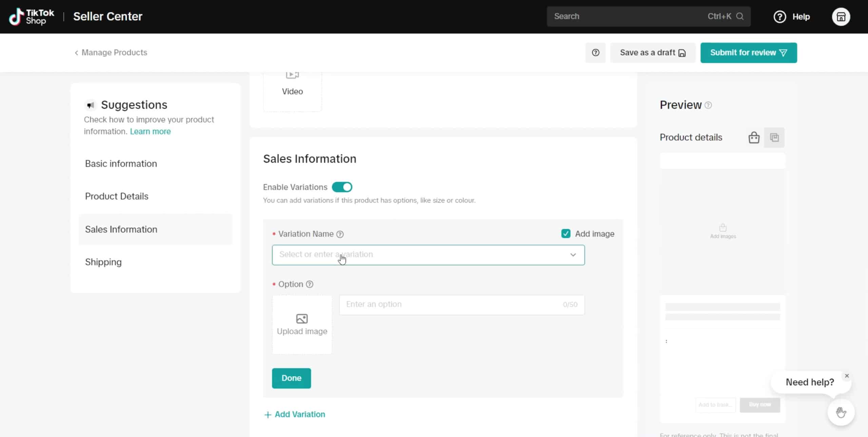Screen dimensions: 868x437
Task: Open the Learn more link under Suggestions
Action: (x=150, y=131)
